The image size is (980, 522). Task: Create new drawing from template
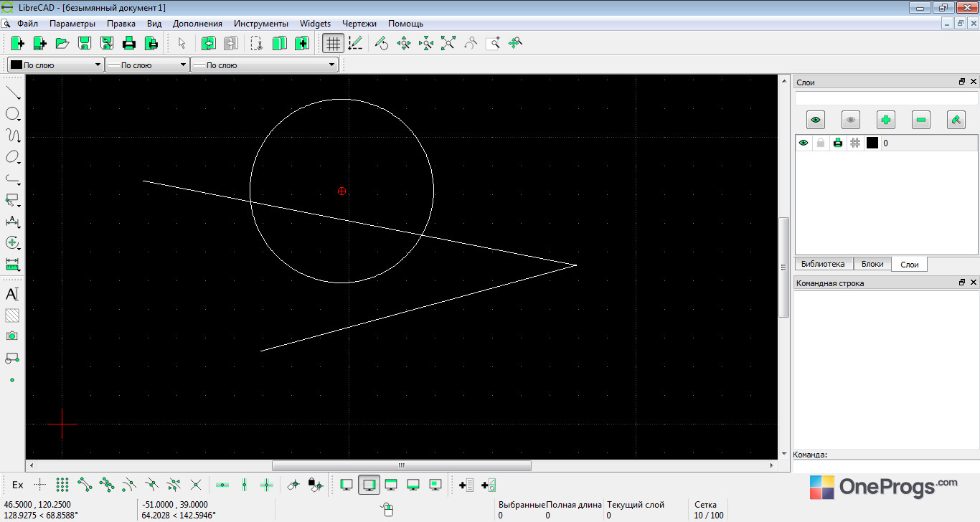[x=39, y=43]
